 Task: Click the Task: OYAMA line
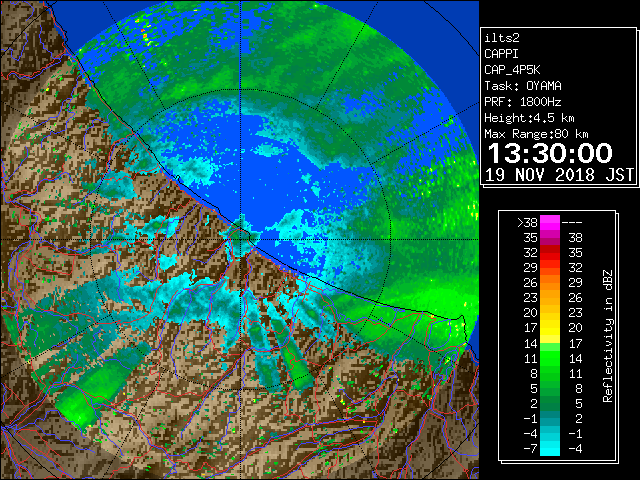coord(523,86)
